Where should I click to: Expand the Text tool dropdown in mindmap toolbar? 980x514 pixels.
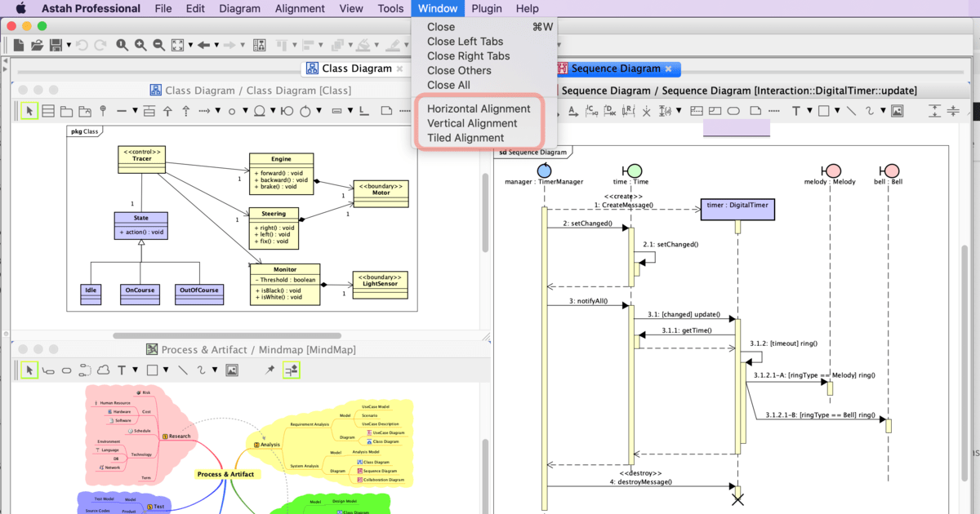(135, 370)
